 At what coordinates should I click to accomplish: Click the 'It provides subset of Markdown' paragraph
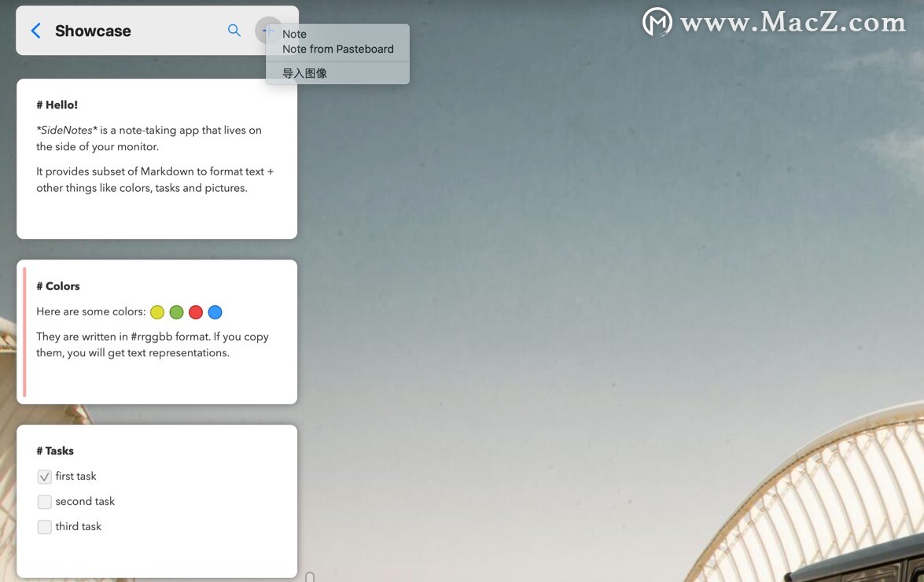pos(155,179)
